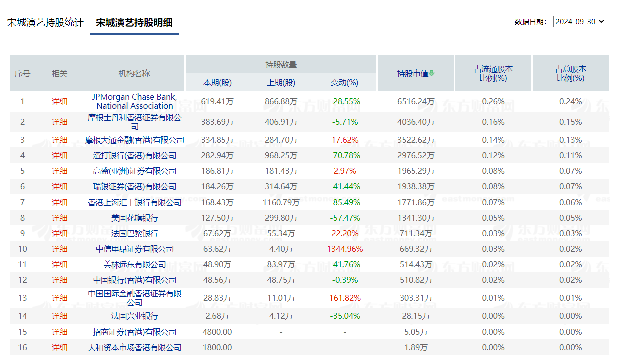Open 详细 link for JPMorgan Chase Bank
The width and height of the screenshot is (617, 364).
point(59,101)
